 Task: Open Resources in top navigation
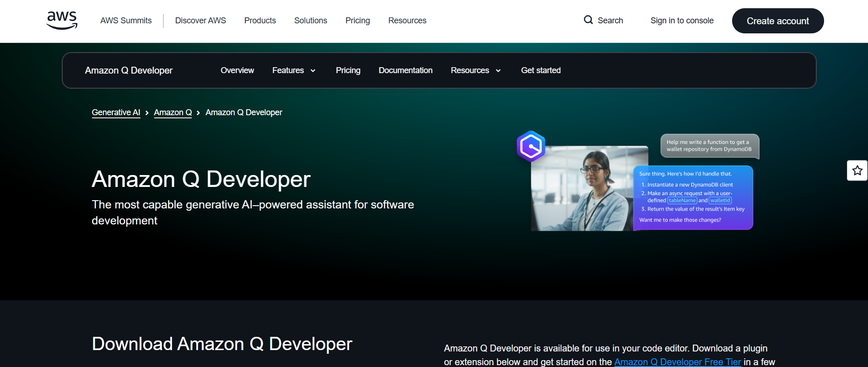[407, 21]
